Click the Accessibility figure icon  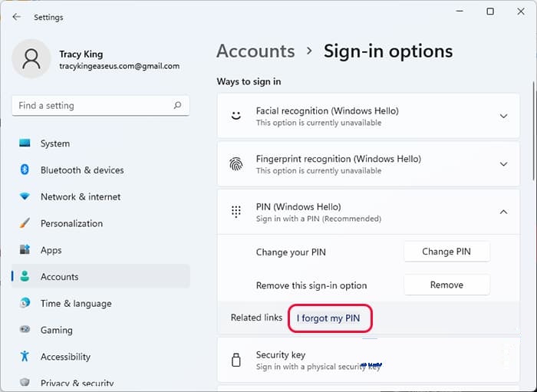pyautogui.click(x=25, y=356)
